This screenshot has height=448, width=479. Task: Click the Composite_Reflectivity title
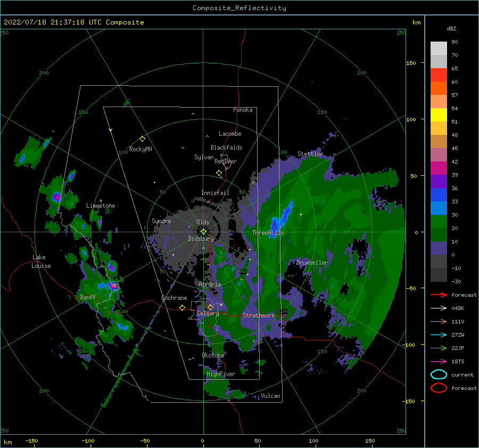point(240,8)
